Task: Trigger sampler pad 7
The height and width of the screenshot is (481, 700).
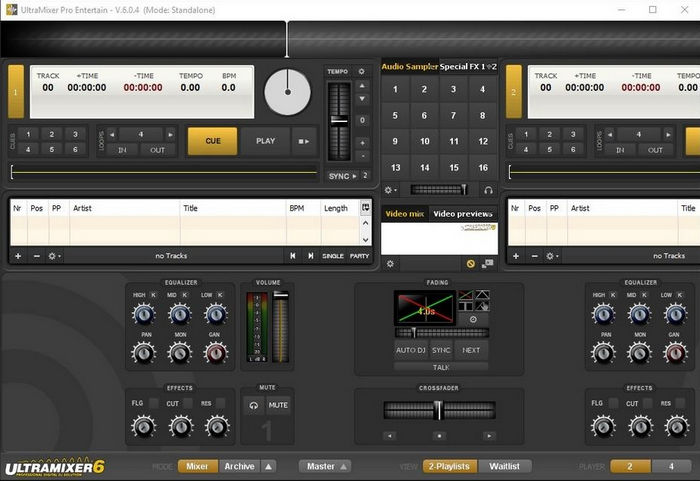Action: pos(454,115)
